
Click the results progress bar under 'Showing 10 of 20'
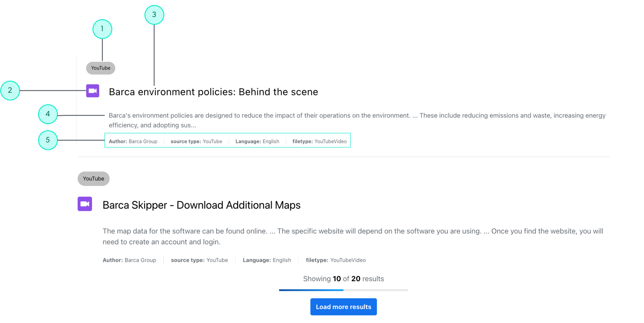pyautogui.click(x=344, y=290)
